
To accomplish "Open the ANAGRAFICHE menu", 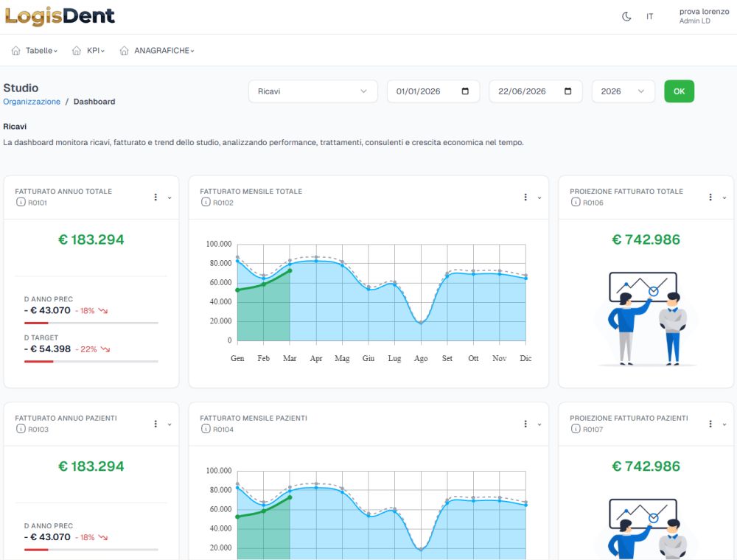I will (x=164, y=50).
